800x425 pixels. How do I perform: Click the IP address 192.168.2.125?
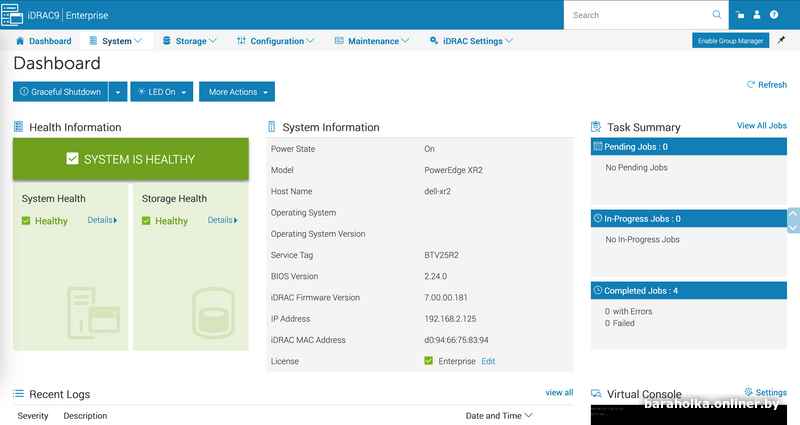pos(451,318)
